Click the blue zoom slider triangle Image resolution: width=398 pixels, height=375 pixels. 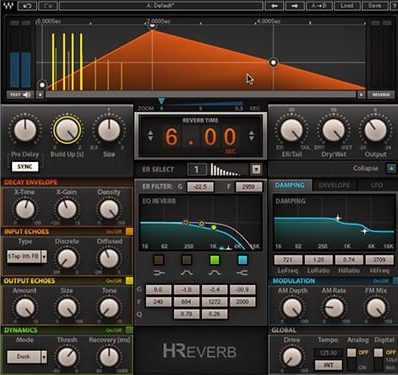[x=162, y=101]
